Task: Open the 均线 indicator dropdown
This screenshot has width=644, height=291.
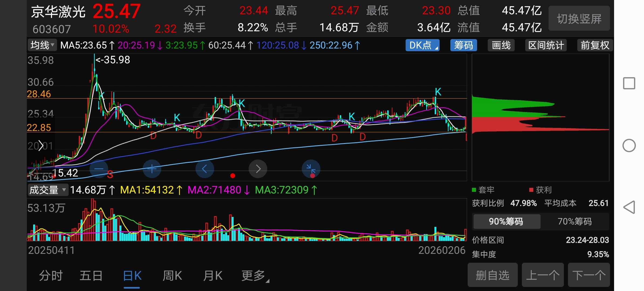Action: pyautogui.click(x=42, y=45)
